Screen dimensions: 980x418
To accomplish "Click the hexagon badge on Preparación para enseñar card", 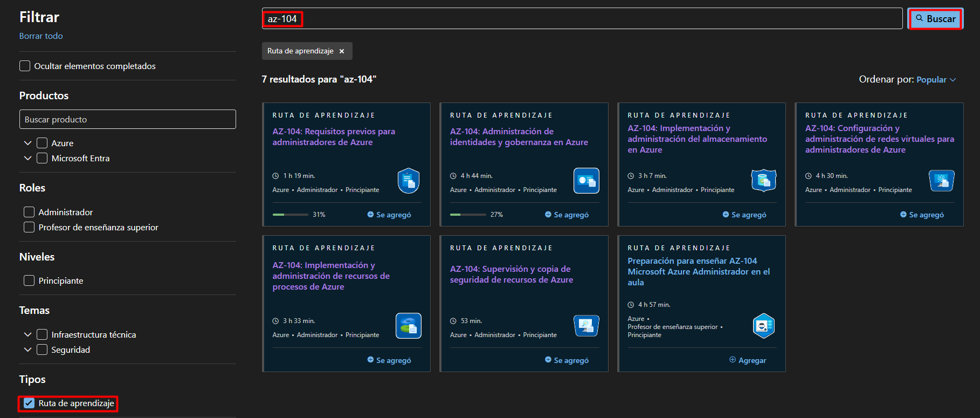I will click(x=763, y=326).
